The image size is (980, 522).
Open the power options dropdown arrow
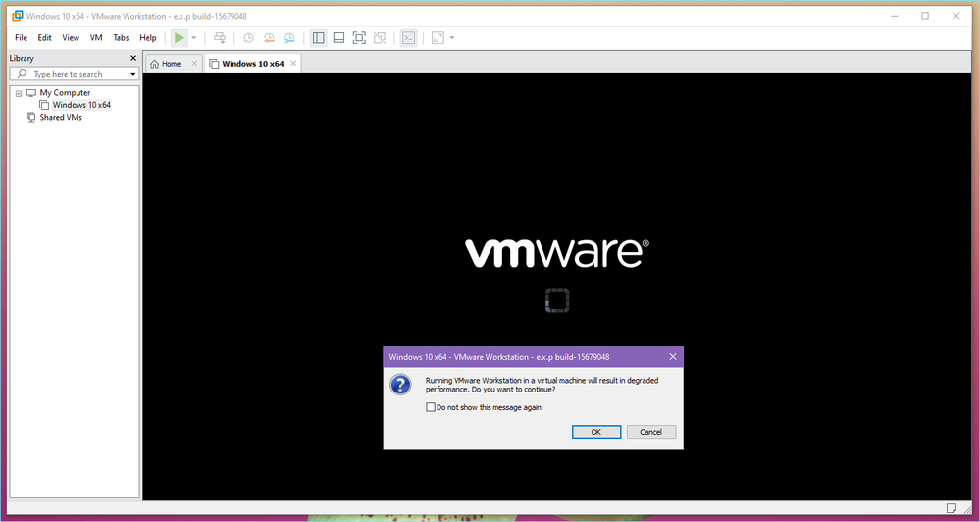coord(194,38)
